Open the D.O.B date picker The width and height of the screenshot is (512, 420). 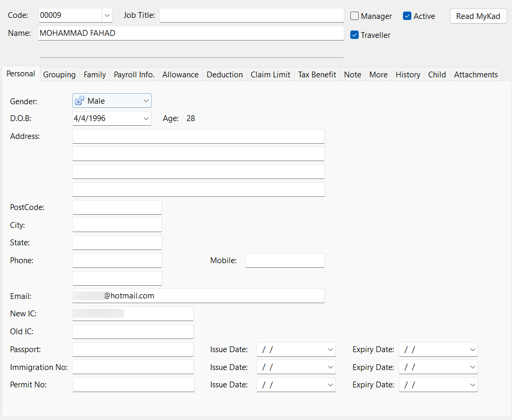click(146, 118)
